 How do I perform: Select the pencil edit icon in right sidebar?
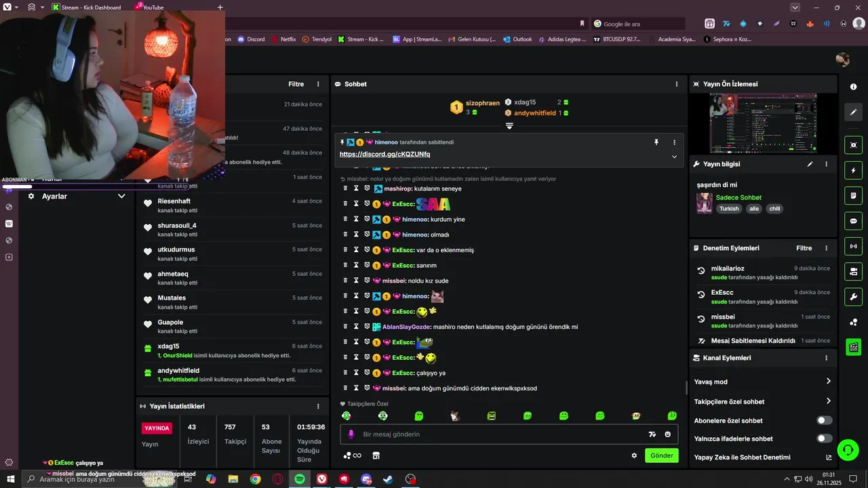click(x=853, y=112)
